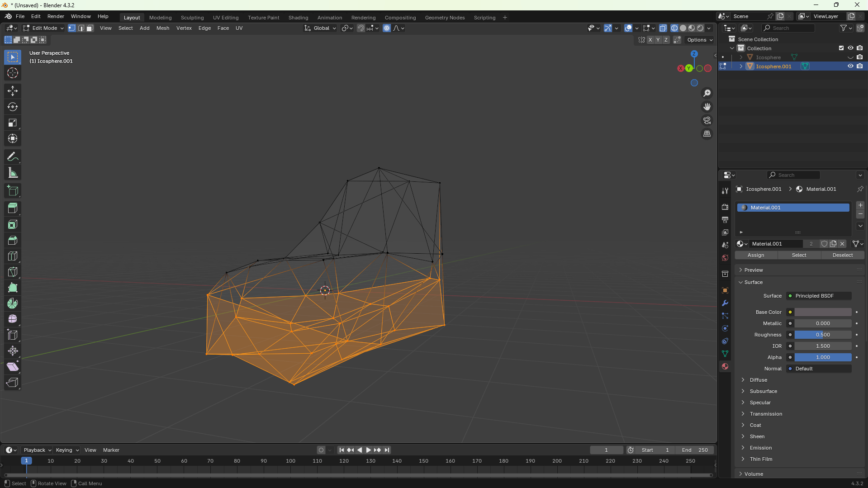The image size is (868, 488).
Task: Open the Options dropdown
Action: [x=700, y=40]
